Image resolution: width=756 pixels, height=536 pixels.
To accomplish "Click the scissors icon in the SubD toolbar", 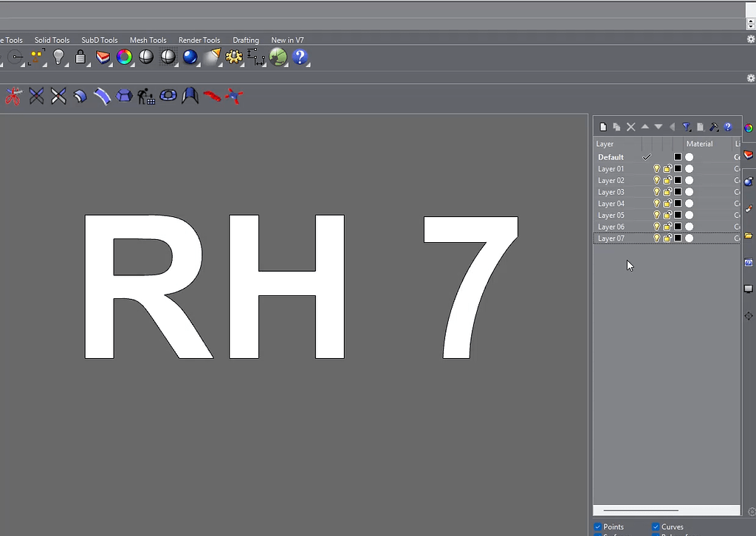I will (13, 95).
